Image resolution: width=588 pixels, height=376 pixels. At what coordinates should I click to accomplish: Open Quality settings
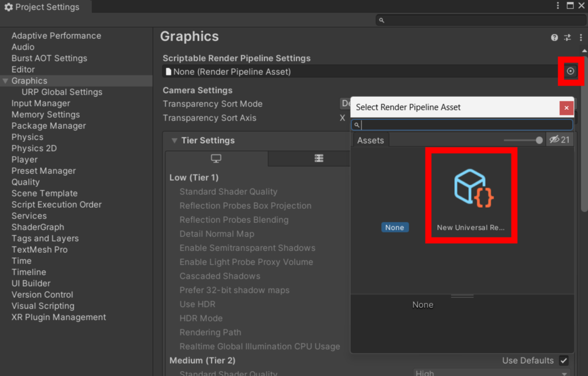(x=25, y=182)
